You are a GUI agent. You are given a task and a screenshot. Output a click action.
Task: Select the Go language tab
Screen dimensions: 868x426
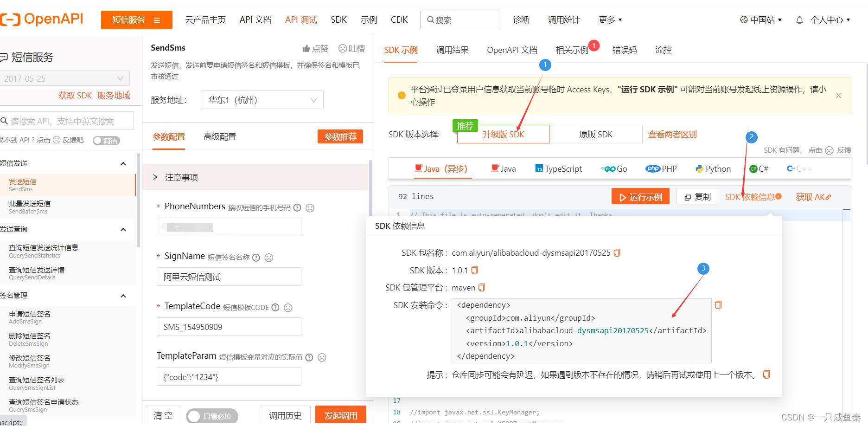614,169
